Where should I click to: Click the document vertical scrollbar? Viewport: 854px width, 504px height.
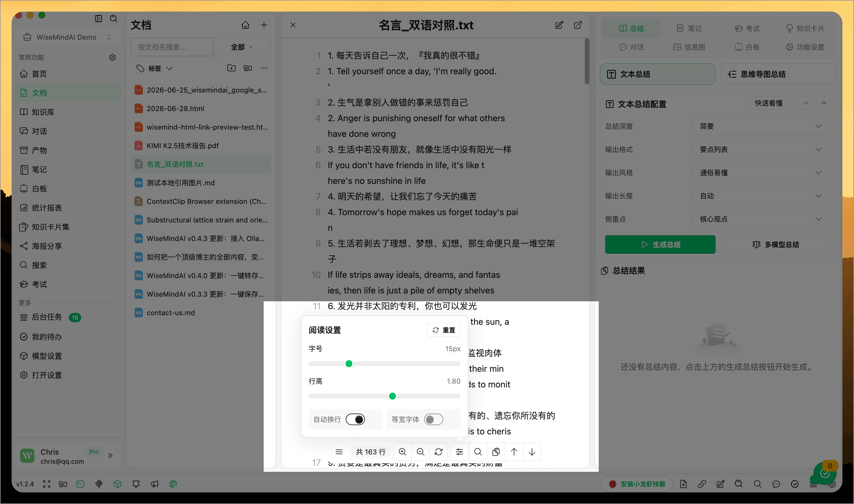[587, 61]
